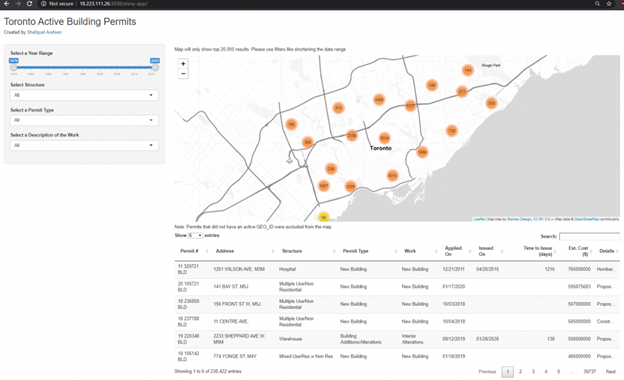Click the table Search field
Viewport: 624px width, 380px height.
point(589,236)
